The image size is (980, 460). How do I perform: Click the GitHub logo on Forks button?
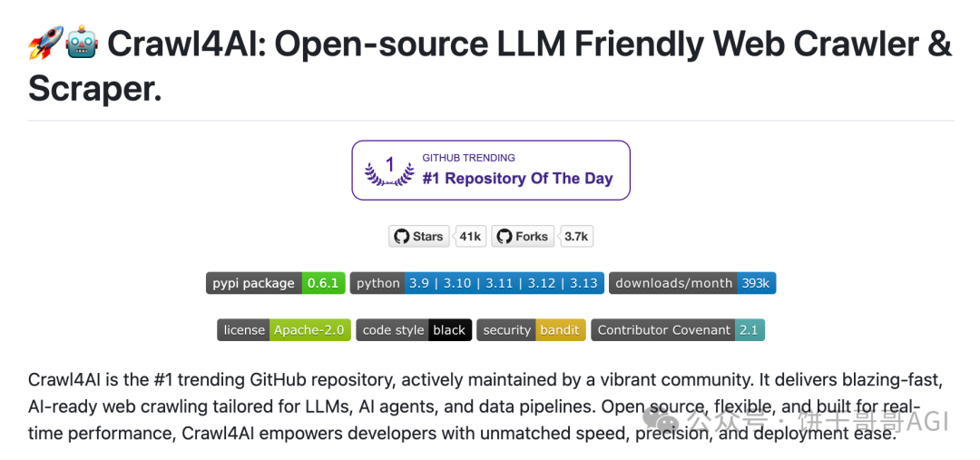click(505, 236)
